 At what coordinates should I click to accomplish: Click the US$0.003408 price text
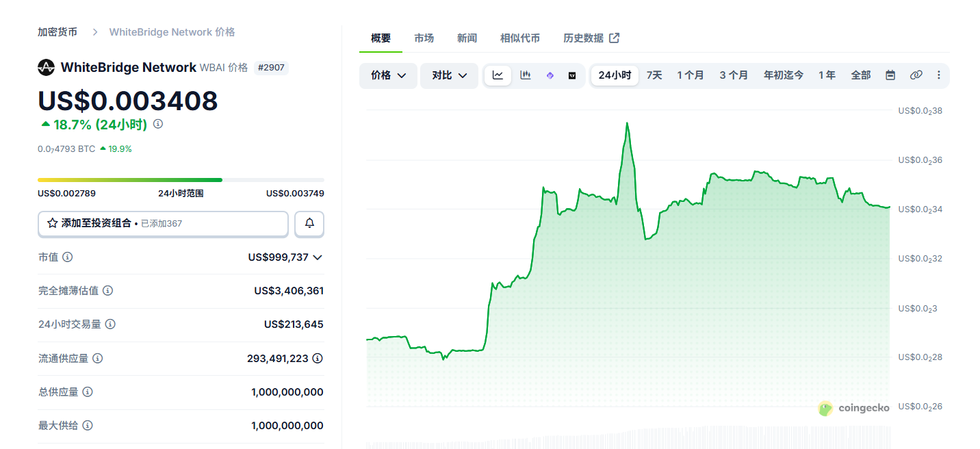pyautogui.click(x=128, y=101)
